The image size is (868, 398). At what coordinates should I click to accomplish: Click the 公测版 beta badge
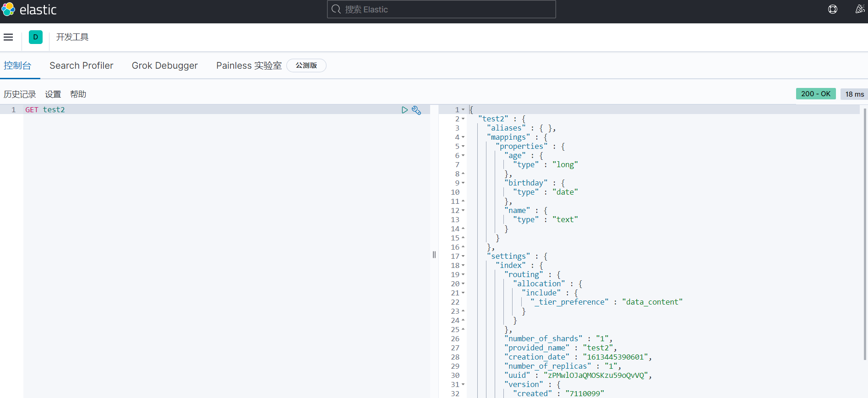(x=306, y=65)
